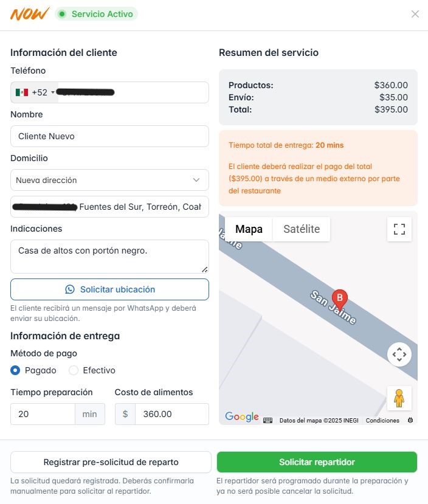The width and height of the screenshot is (428, 504).
Task: Expand the Nueva dirección dropdown
Action: point(109,180)
